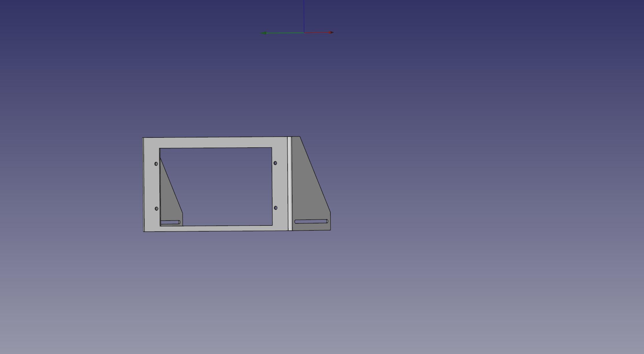Click the upper-left mounting hole on the frame
The height and width of the screenshot is (354, 644).
coord(156,164)
